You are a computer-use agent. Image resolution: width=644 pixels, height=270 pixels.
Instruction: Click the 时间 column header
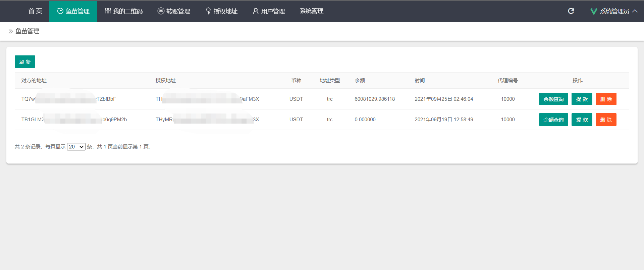tap(419, 81)
